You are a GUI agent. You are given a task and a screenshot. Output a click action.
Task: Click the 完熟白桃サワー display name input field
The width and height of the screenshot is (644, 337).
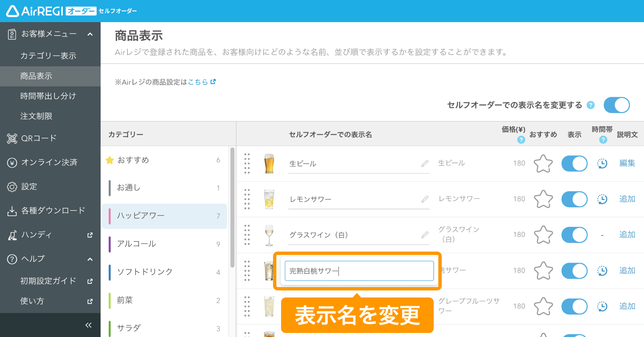[x=359, y=271]
